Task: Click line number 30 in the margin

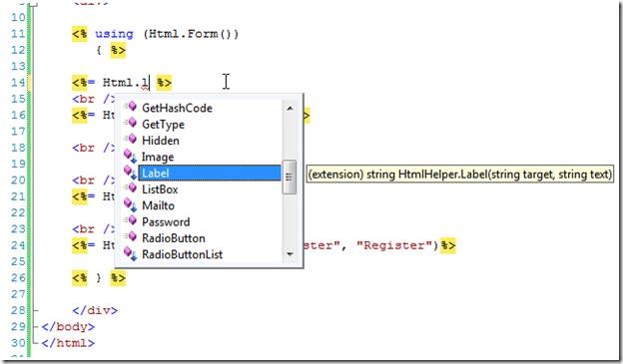Action: [x=18, y=343]
